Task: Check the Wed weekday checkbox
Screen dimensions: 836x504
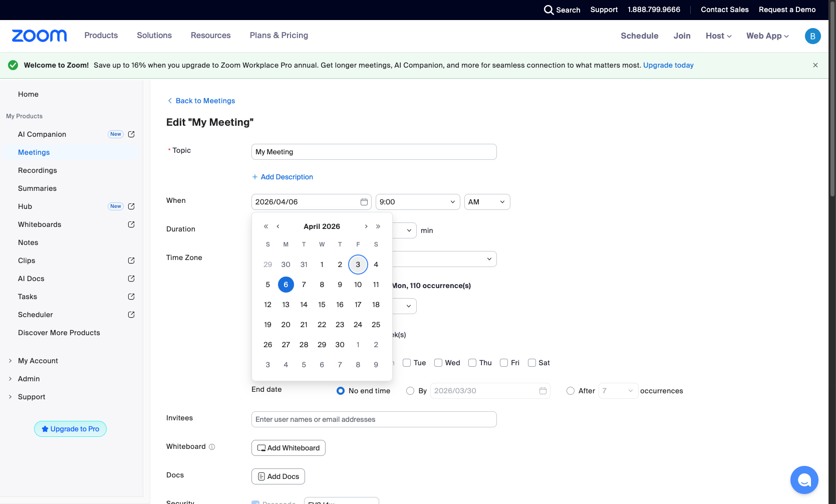Action: click(438, 363)
